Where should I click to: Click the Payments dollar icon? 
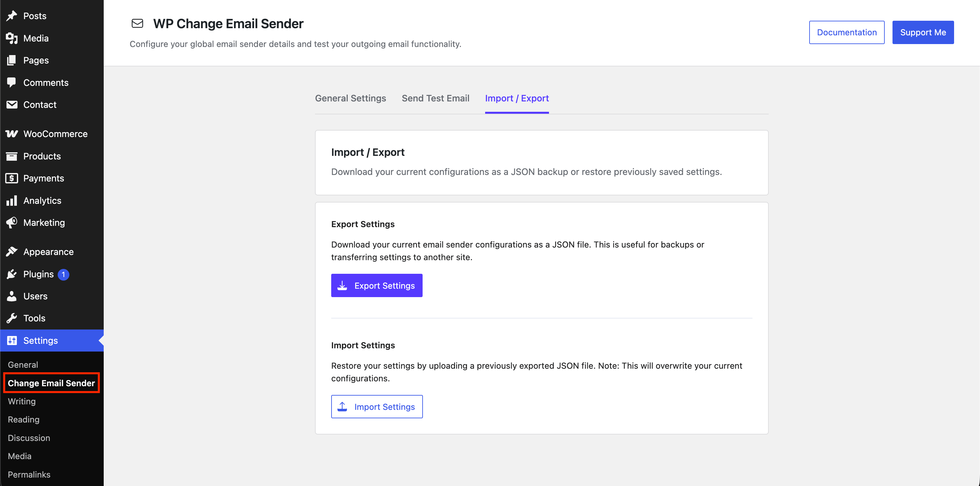tap(12, 178)
